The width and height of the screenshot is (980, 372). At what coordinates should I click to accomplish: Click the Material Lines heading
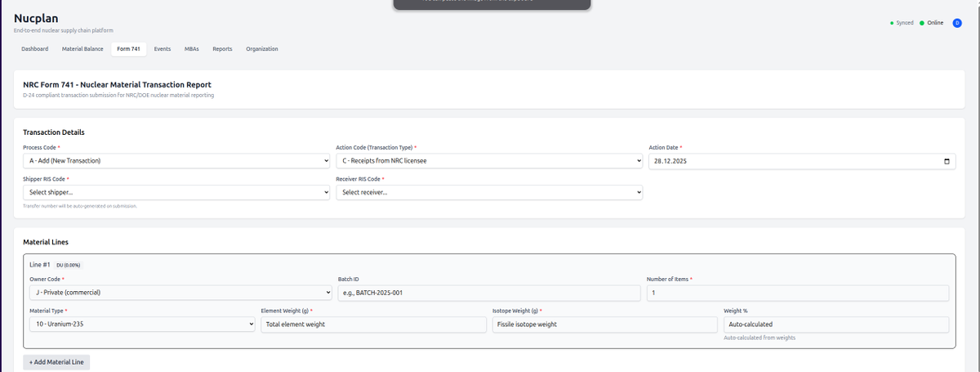tap(46, 242)
